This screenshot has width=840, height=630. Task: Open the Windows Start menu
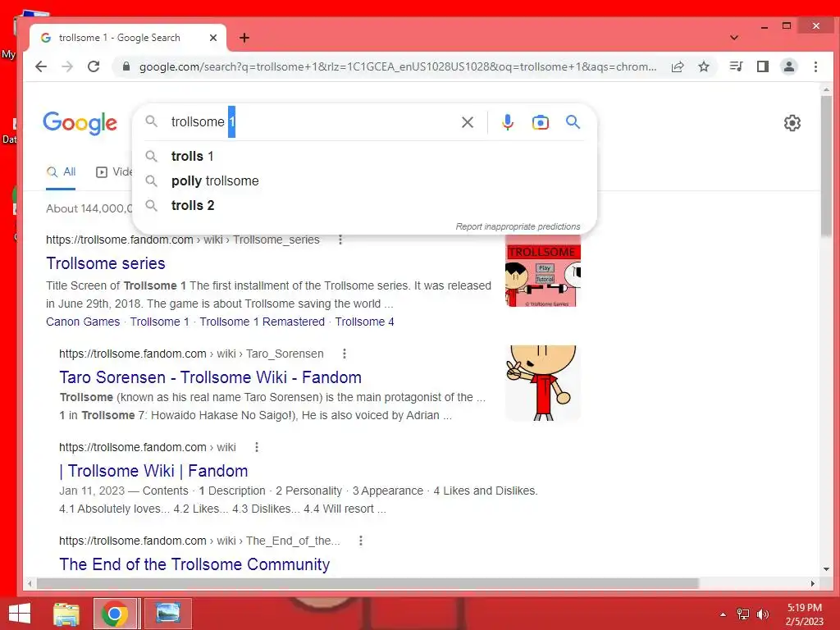(x=20, y=614)
